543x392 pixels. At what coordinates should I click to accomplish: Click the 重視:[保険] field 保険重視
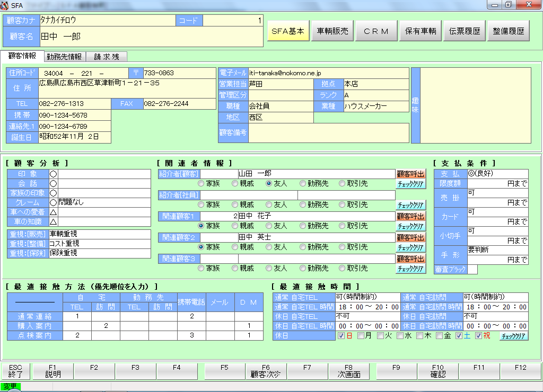coord(100,253)
